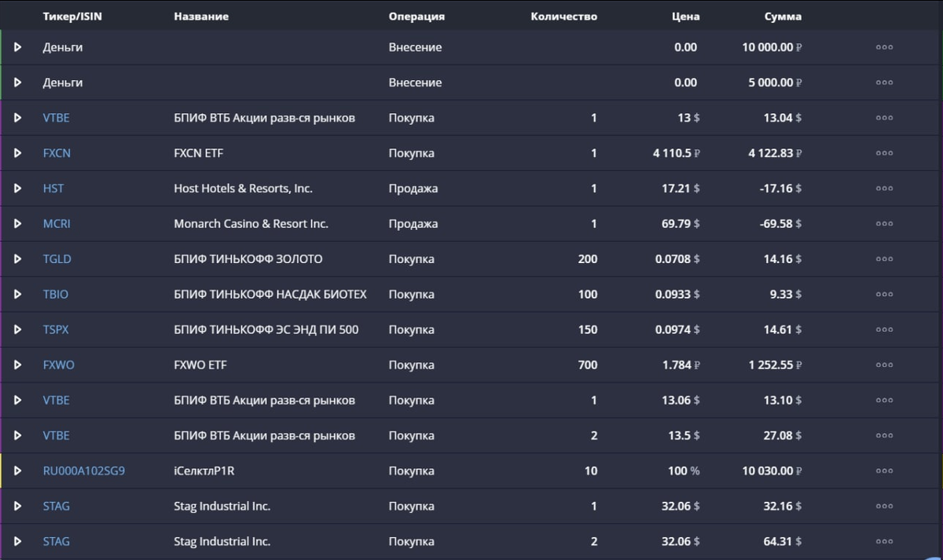Image resolution: width=943 pixels, height=560 pixels.
Task: Expand the TGLD gold fund row
Action: tap(18, 259)
